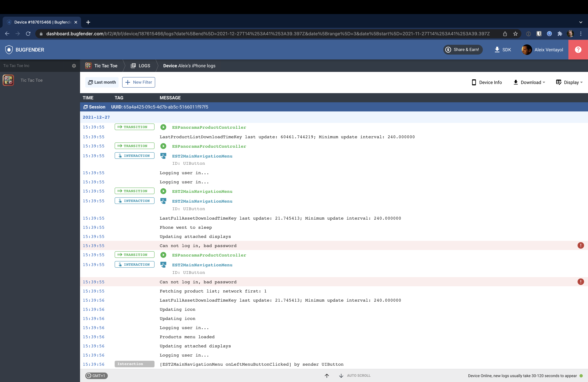Image resolution: width=588 pixels, height=382 pixels.
Task: Click the red help question mark icon
Action: click(578, 50)
